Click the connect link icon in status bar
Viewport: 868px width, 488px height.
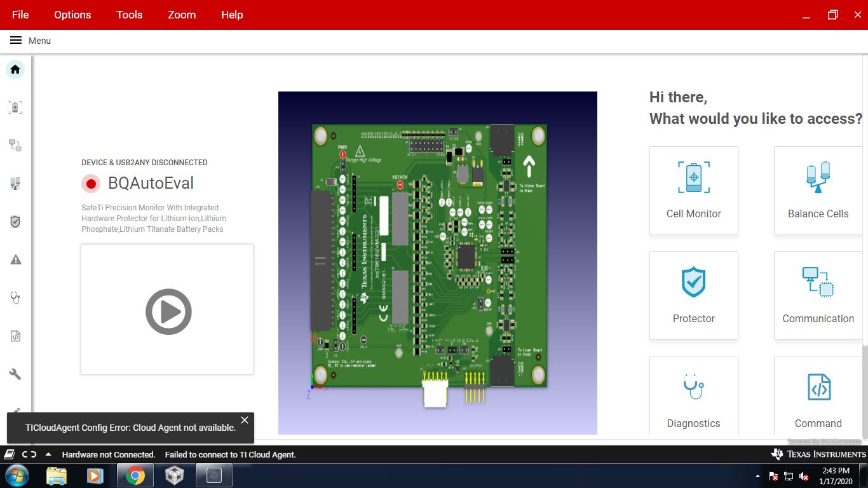coord(29,454)
